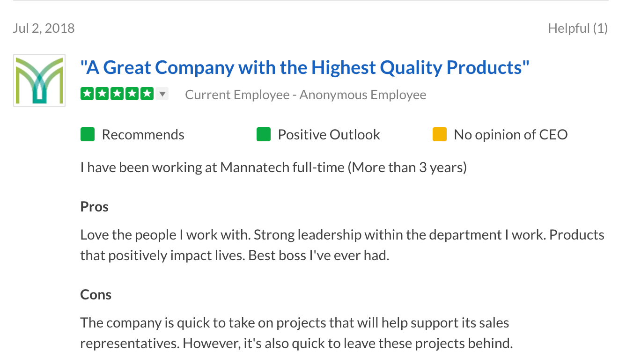Click the Cons section heading
Viewport: 619px width, 364px height.
click(96, 295)
